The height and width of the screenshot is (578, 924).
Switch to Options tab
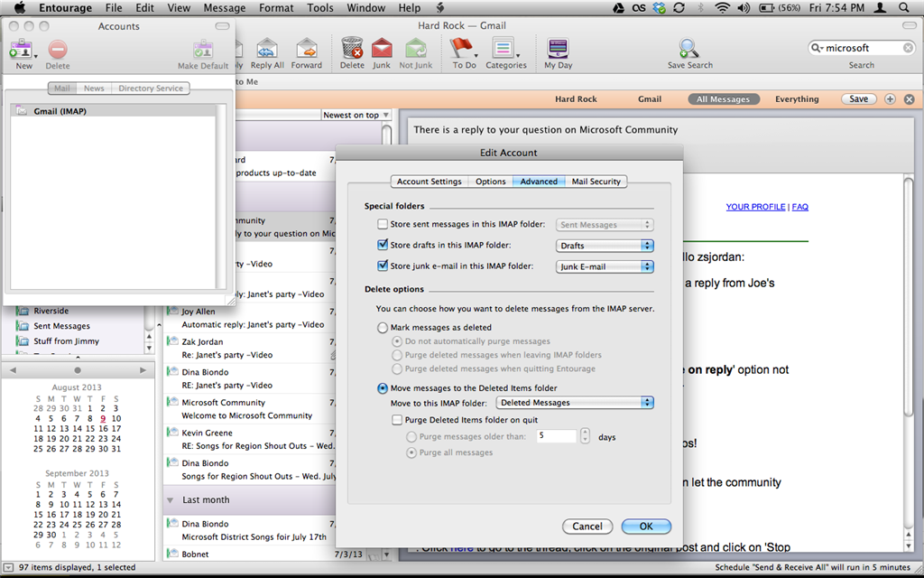coord(490,182)
